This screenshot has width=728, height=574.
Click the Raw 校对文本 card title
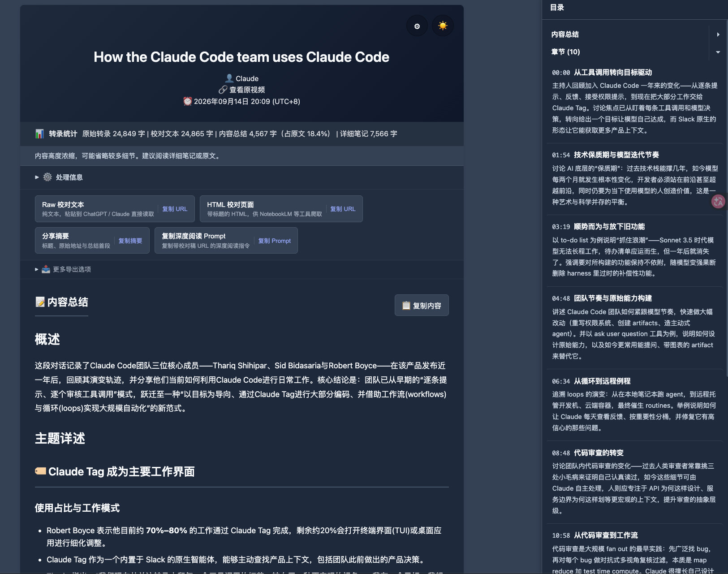(63, 204)
